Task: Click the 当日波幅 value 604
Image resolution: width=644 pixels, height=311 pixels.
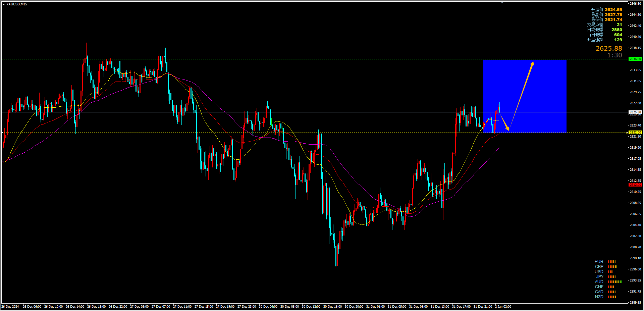Action: pos(618,35)
